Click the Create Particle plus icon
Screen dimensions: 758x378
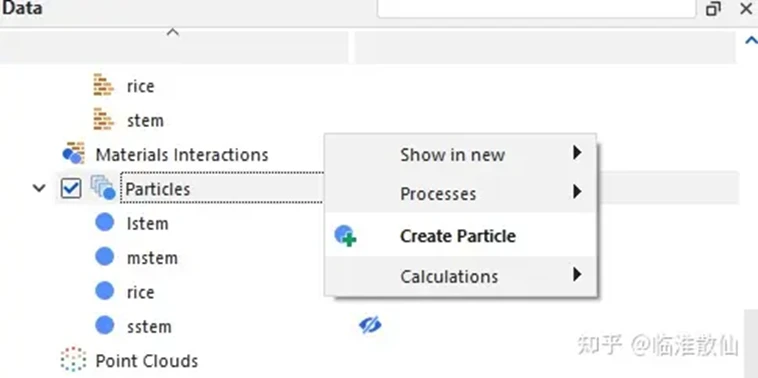click(345, 236)
